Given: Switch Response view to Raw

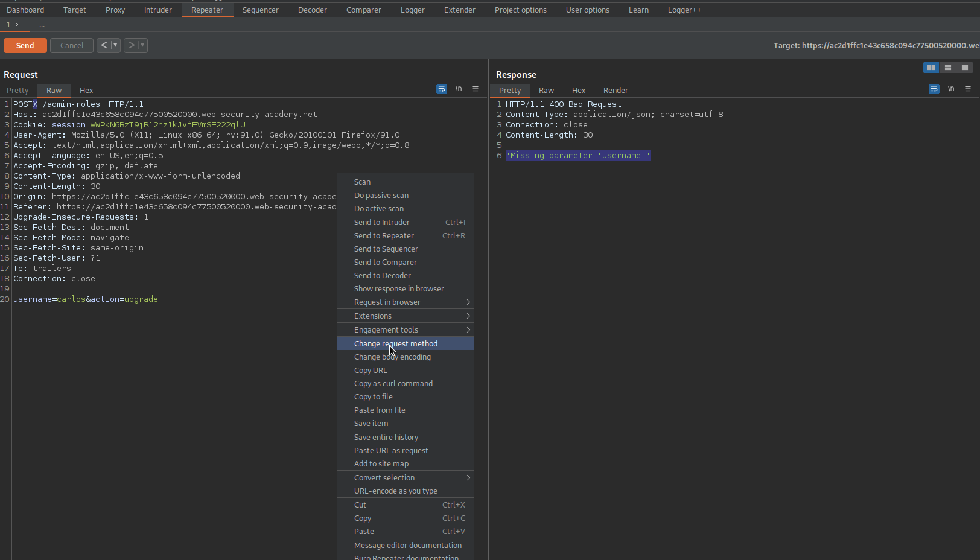Looking at the screenshot, I should click(x=547, y=90).
